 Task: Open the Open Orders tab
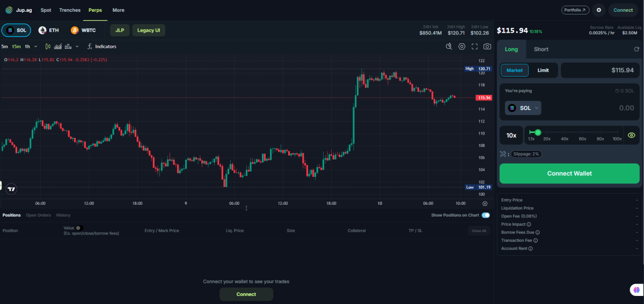pyautogui.click(x=38, y=215)
